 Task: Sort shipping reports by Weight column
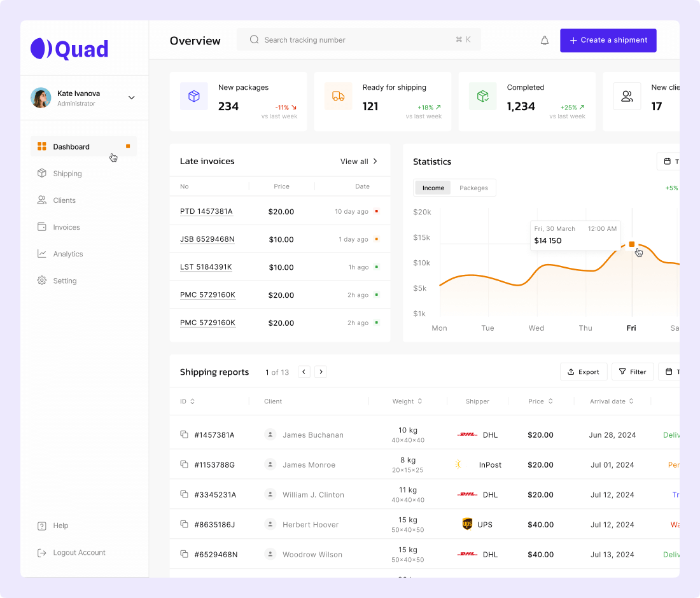click(x=420, y=401)
